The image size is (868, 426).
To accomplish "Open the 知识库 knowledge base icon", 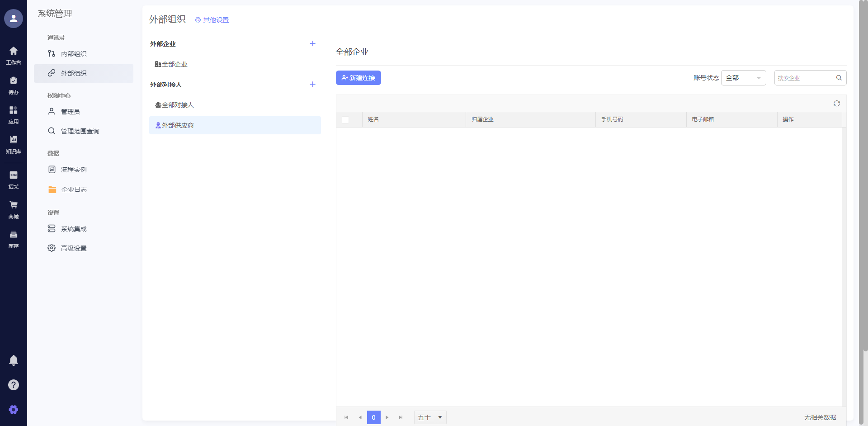I will (14, 144).
